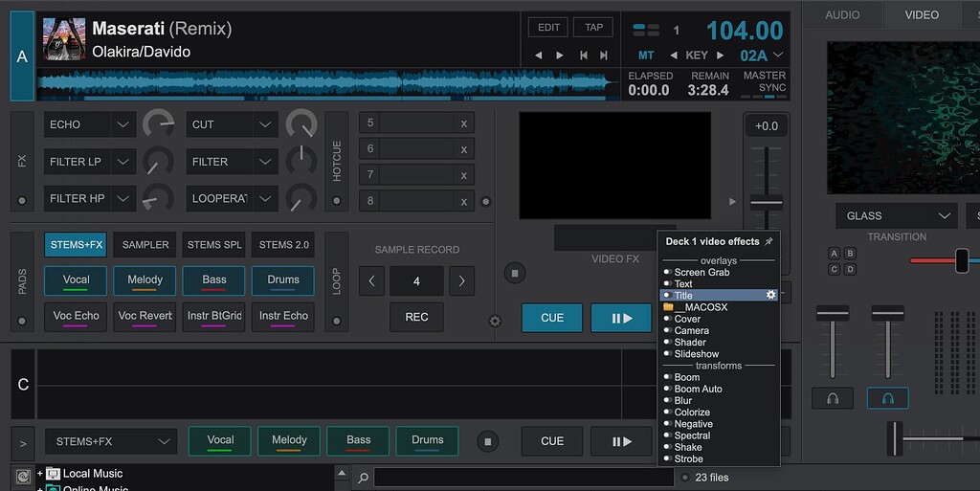980x491 pixels.
Task: Open the GLASS transition dropdown
Action: click(896, 215)
